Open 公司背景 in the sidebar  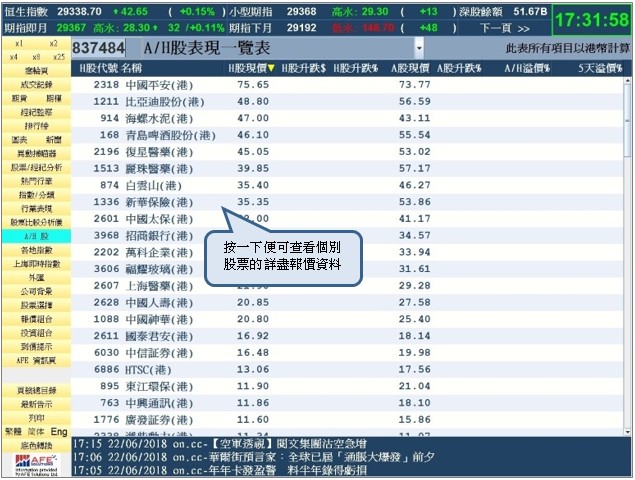click(36, 291)
